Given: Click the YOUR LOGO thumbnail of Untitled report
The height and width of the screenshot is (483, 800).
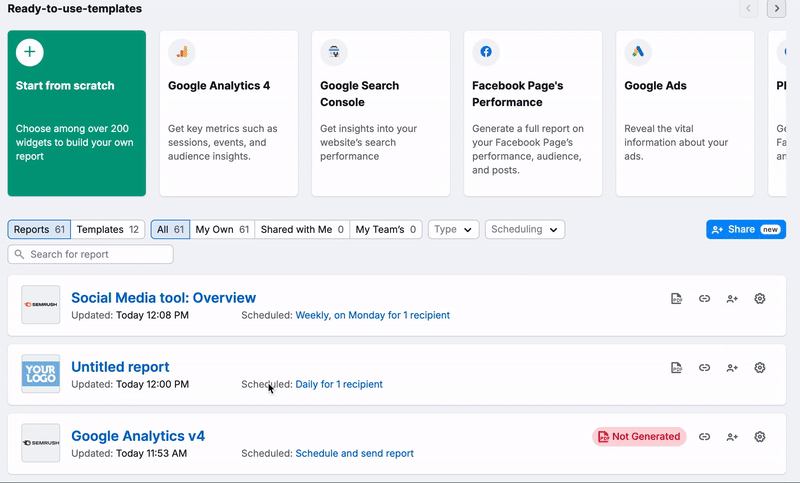Looking at the screenshot, I should 41,374.
